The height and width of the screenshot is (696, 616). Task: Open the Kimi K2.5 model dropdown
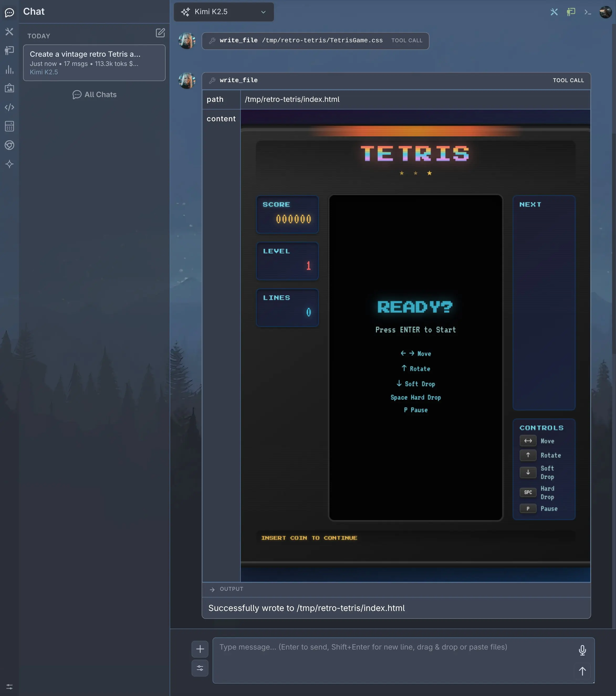coord(223,12)
